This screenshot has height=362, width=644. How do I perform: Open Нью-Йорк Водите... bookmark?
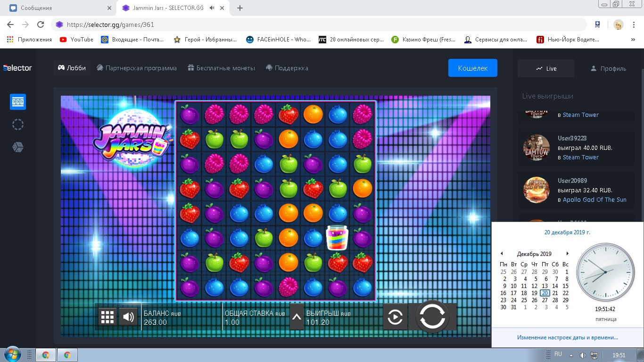click(568, 40)
